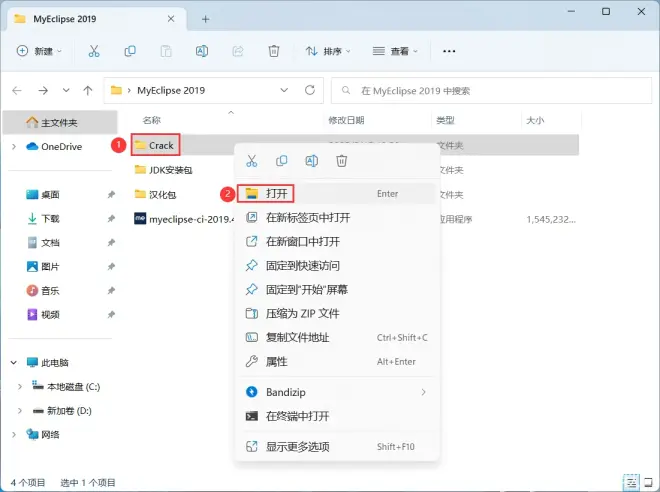
Task: Click the context menu Cut scissors icon
Action: (x=252, y=161)
